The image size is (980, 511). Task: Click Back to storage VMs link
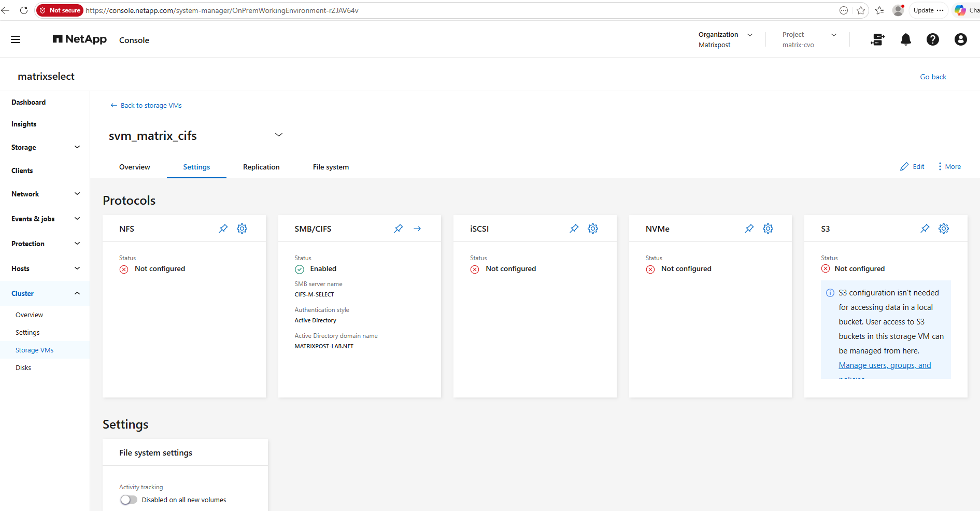pos(146,105)
